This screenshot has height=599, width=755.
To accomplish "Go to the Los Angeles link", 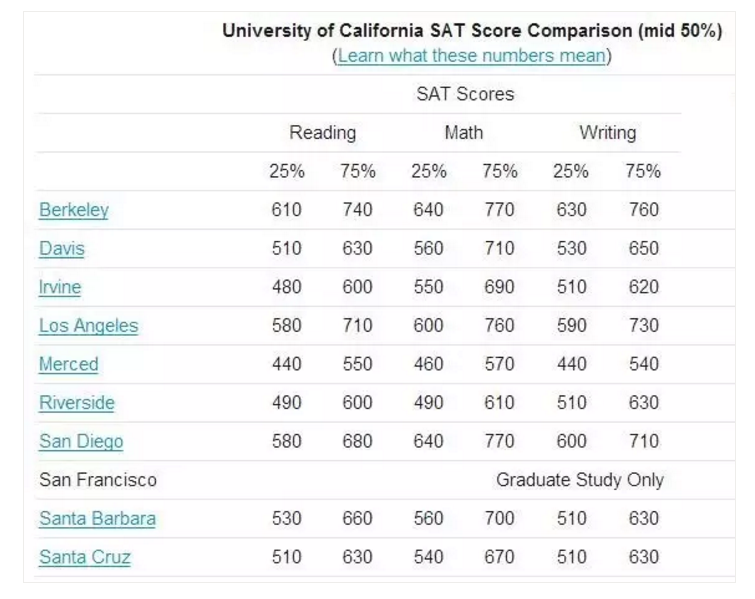I will (x=89, y=326).
